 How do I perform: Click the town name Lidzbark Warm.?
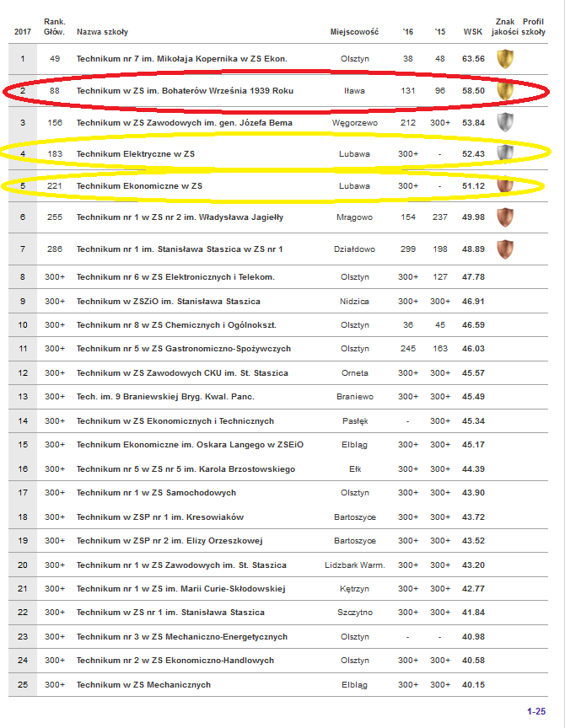tap(354, 565)
